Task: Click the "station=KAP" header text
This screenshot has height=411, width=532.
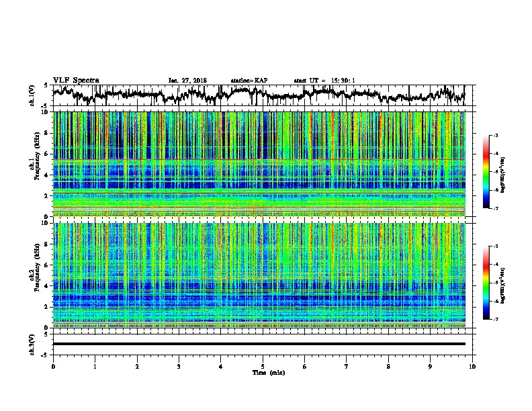Action: tap(249, 81)
